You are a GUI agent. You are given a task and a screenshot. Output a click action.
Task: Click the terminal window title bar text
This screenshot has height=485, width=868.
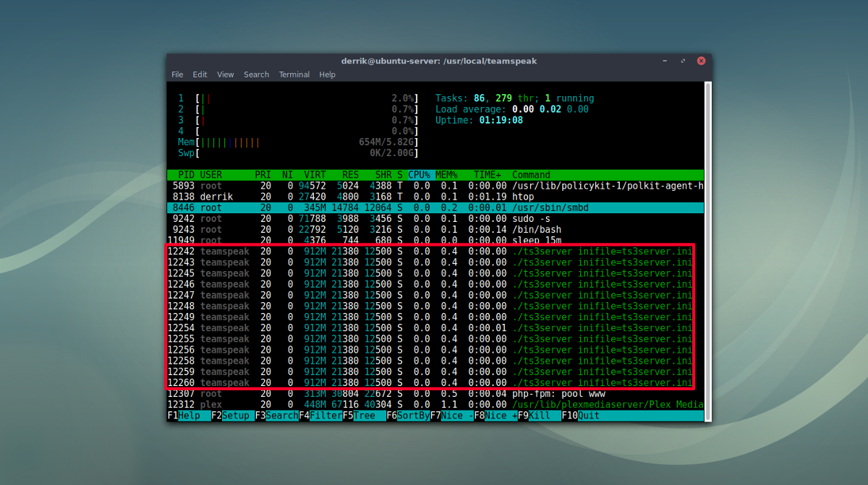click(x=439, y=61)
